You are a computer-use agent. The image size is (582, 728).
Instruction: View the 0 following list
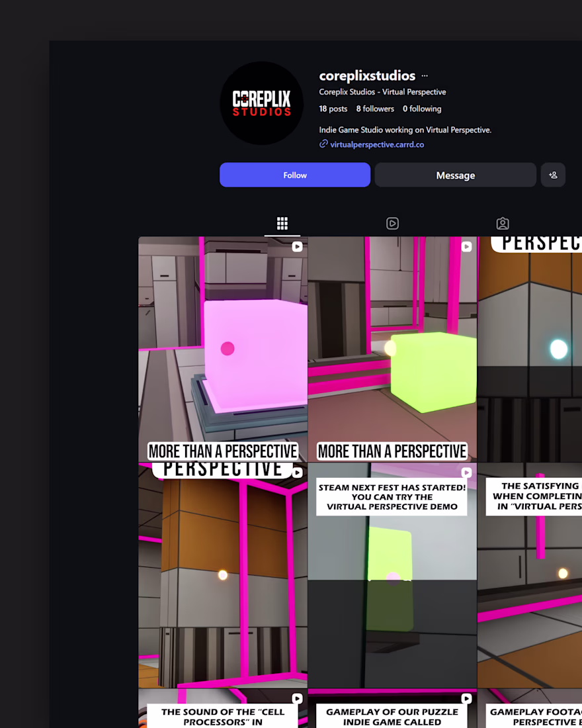click(x=422, y=109)
